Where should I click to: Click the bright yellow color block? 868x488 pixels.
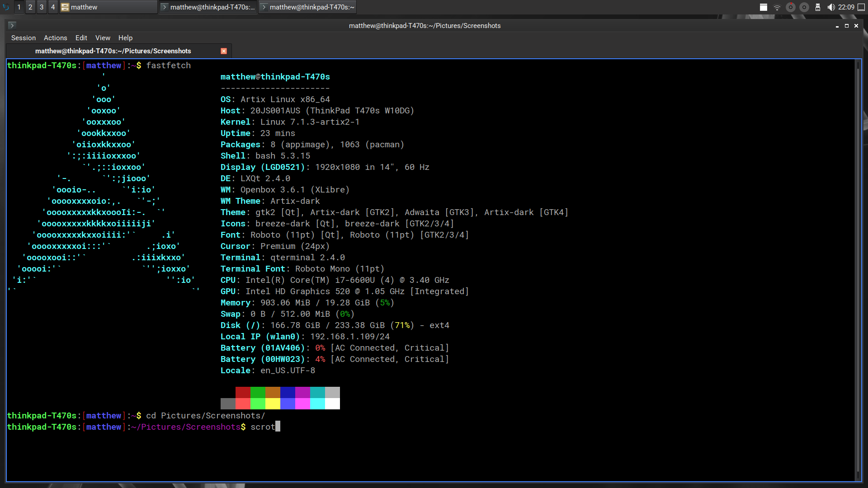coord(273,404)
